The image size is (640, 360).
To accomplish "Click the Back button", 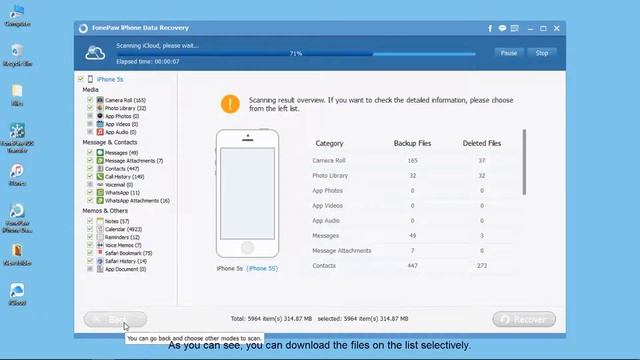I will click(x=116, y=319).
